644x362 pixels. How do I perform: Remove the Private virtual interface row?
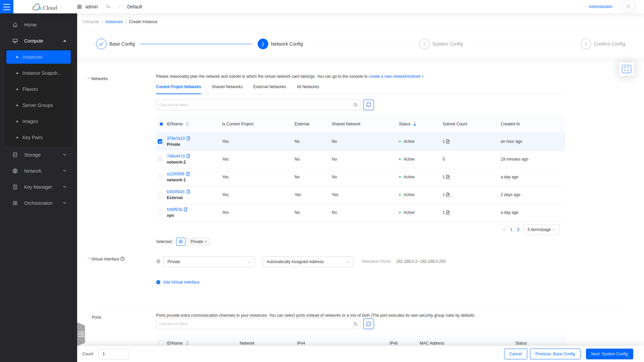tap(158, 261)
